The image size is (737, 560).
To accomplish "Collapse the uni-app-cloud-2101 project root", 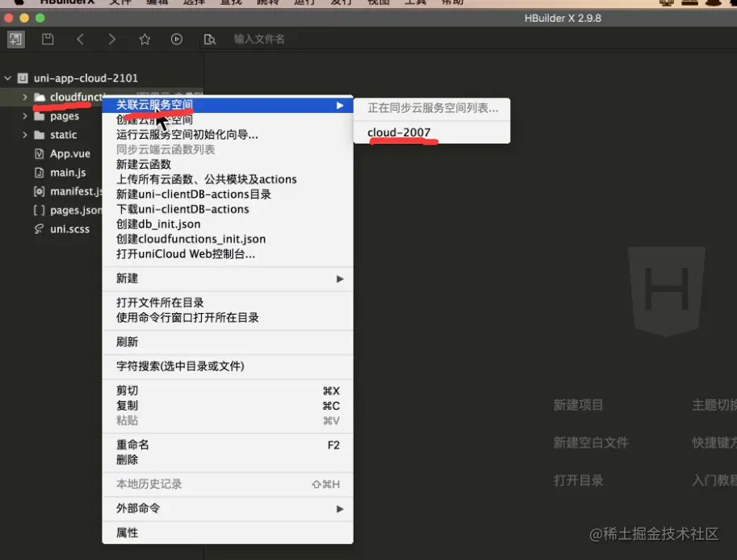I will 7,78.
